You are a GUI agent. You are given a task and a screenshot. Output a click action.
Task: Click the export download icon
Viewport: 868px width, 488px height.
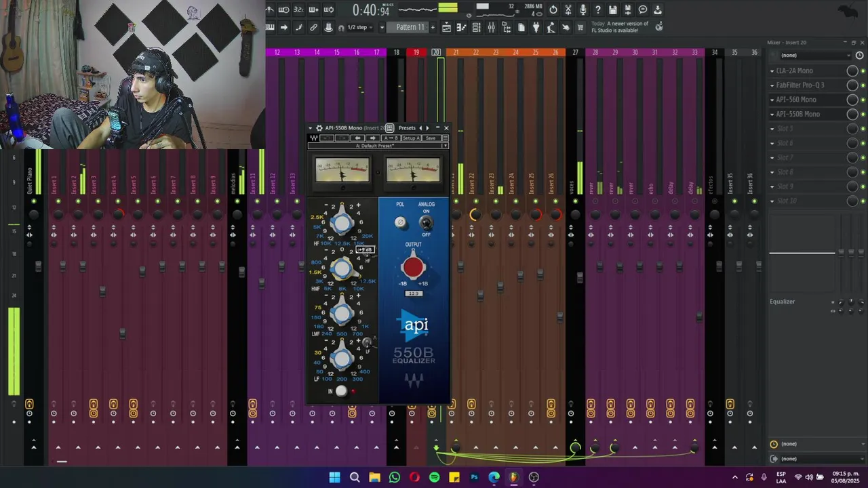click(x=658, y=9)
